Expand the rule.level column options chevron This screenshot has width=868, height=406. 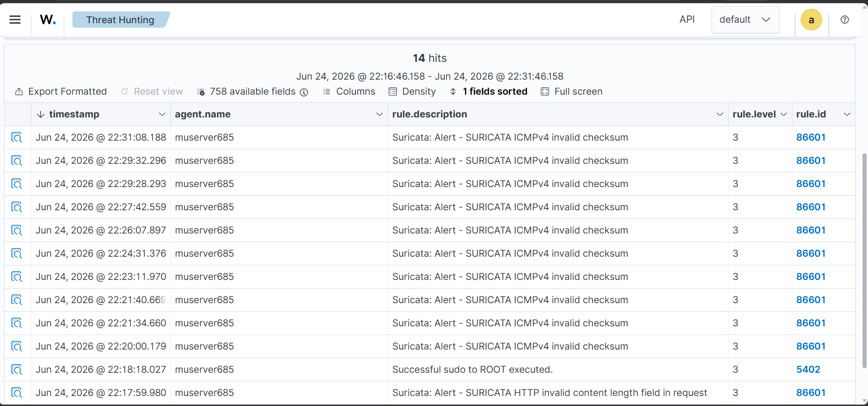coord(783,114)
